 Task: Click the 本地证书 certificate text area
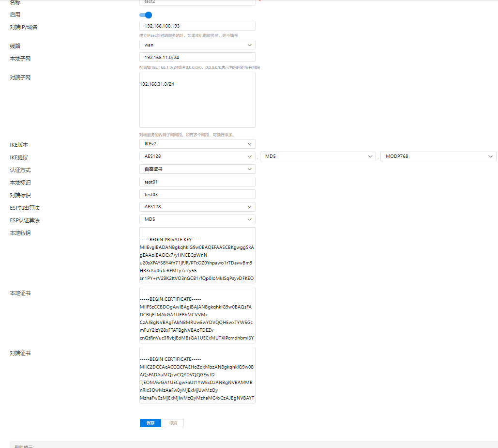click(x=197, y=315)
